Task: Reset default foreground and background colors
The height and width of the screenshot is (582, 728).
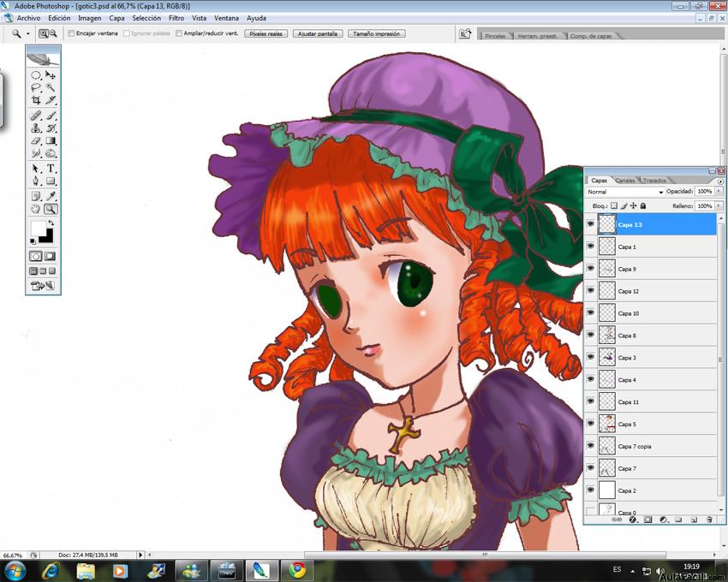Action: (x=33, y=241)
